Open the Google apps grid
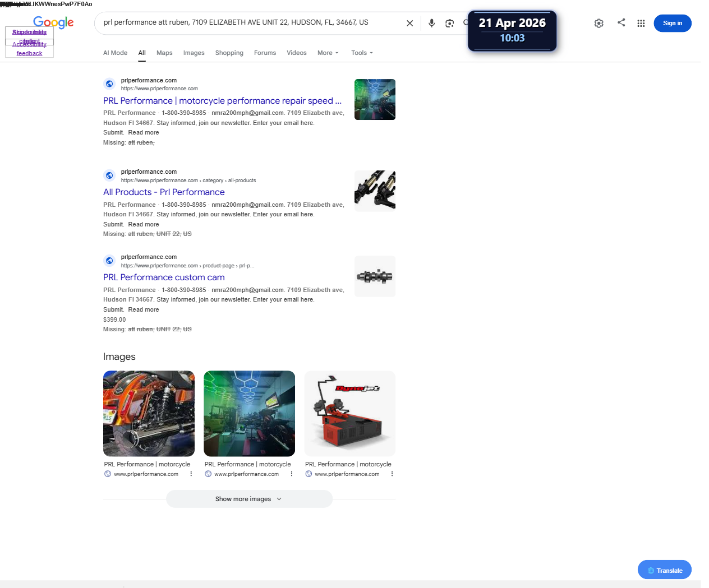Image resolution: width=709 pixels, height=588 pixels. click(641, 23)
